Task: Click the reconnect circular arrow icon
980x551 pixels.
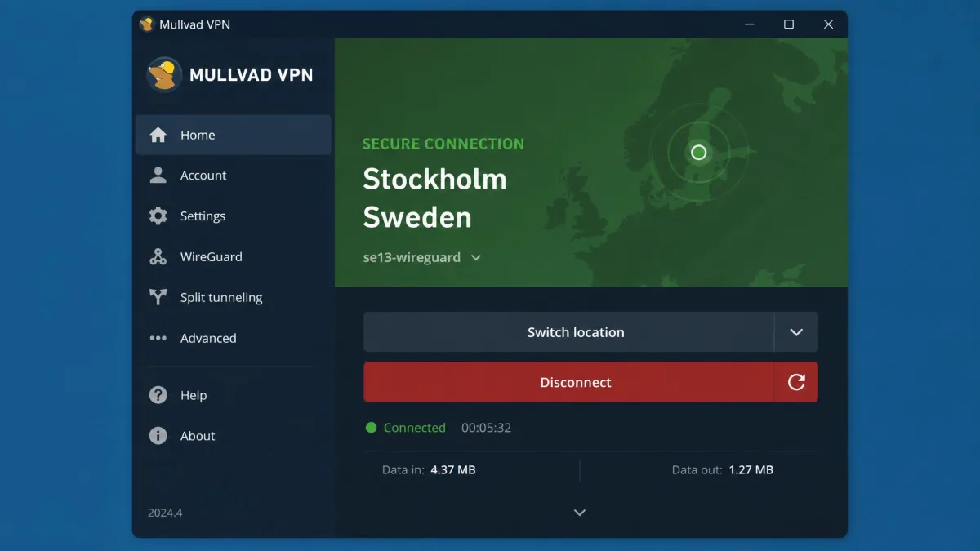Action: click(796, 382)
